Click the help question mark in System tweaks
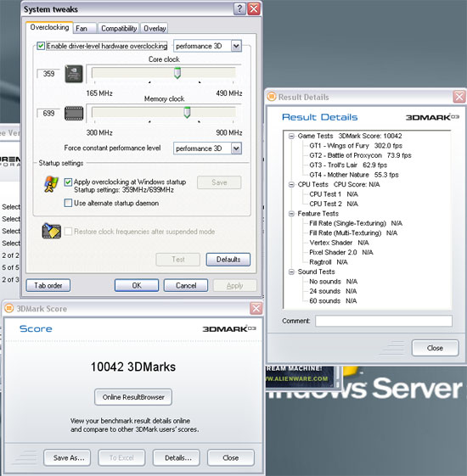The width and height of the screenshot is (467, 476). point(239,8)
